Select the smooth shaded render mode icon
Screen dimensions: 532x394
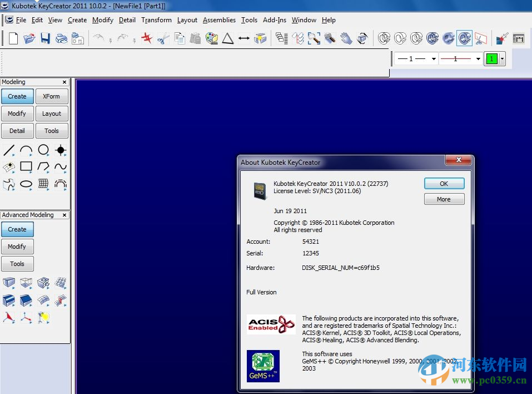pyautogui.click(x=448, y=38)
